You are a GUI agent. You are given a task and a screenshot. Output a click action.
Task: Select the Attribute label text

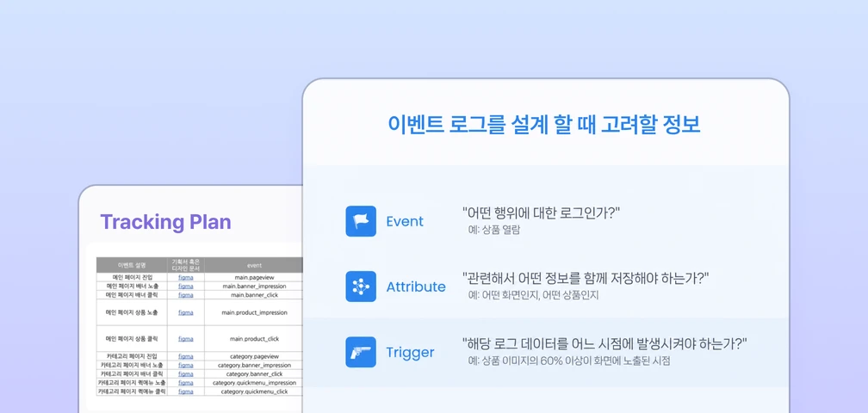click(416, 287)
